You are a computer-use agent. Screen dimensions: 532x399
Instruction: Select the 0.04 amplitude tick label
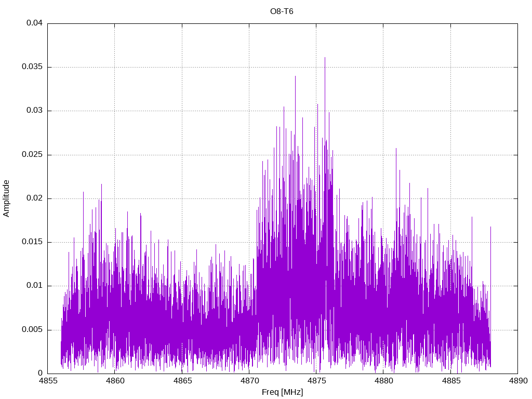(x=35, y=23)
